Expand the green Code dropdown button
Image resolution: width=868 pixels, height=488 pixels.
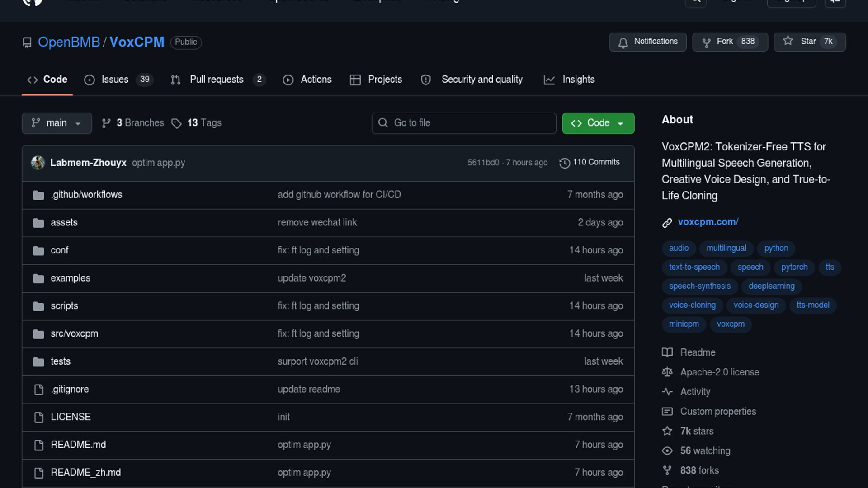pyautogui.click(x=598, y=123)
